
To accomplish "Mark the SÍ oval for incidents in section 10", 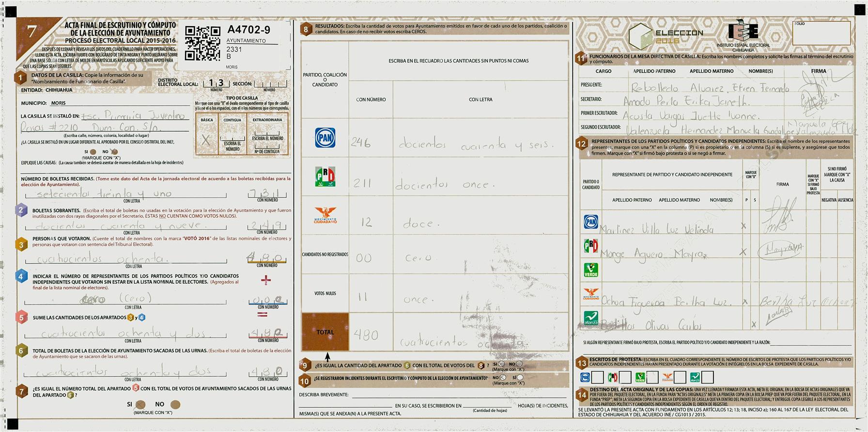I will [520, 377].
